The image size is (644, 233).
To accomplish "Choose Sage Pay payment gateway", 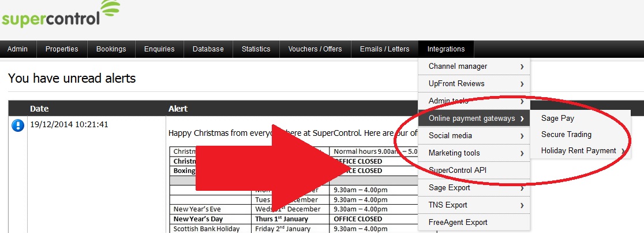I will [x=557, y=119].
